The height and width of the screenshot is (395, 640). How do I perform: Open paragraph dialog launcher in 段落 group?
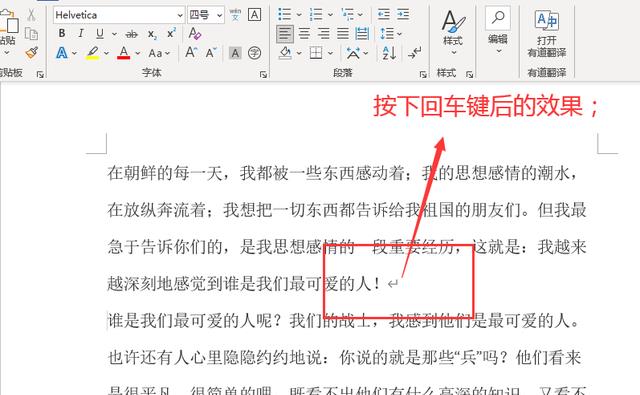[x=423, y=74]
